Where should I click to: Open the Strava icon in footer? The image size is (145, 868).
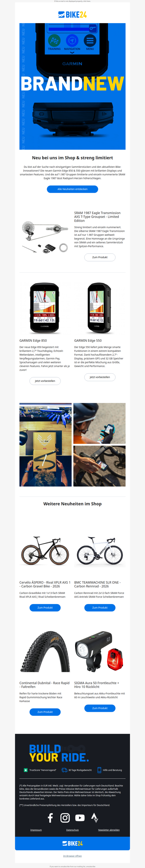[x=95, y=818]
